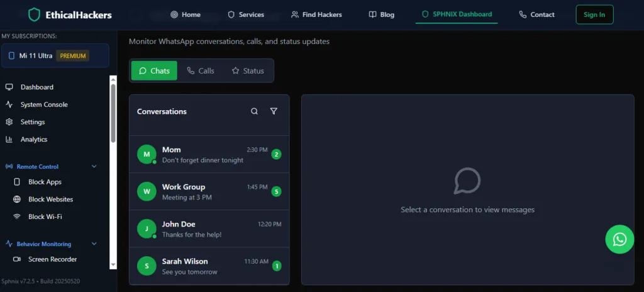The image size is (644, 292).
Task: Click the Conversations panel heading
Action: point(162,111)
